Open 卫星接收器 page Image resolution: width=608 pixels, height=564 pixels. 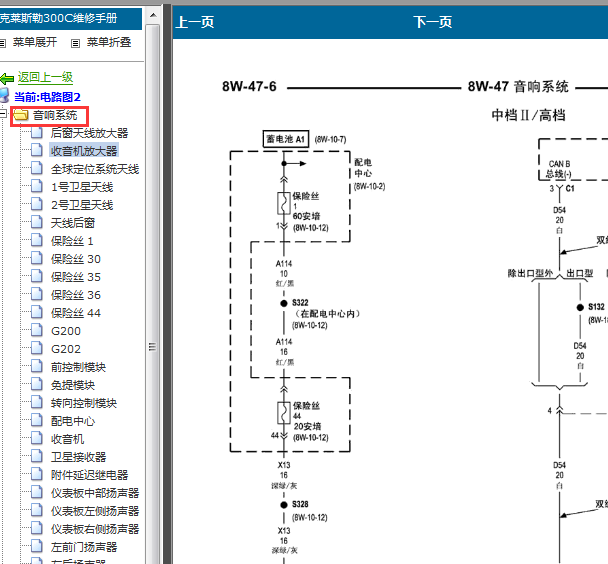click(78, 457)
